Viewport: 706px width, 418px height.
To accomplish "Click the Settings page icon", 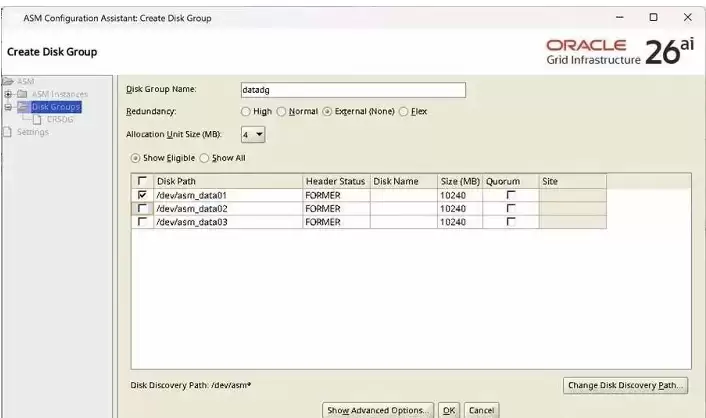I will pyautogui.click(x=7, y=132).
